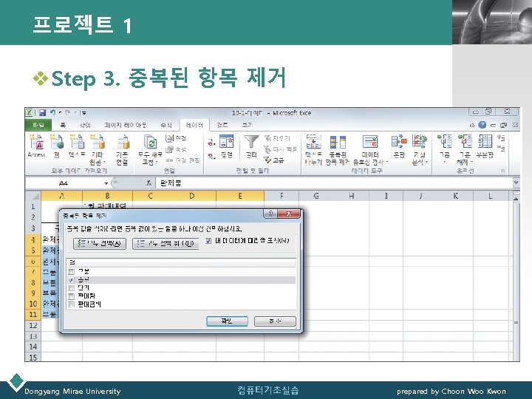Open the Name Box dropdown arrow
The width and height of the screenshot is (532, 399).
[106, 183]
